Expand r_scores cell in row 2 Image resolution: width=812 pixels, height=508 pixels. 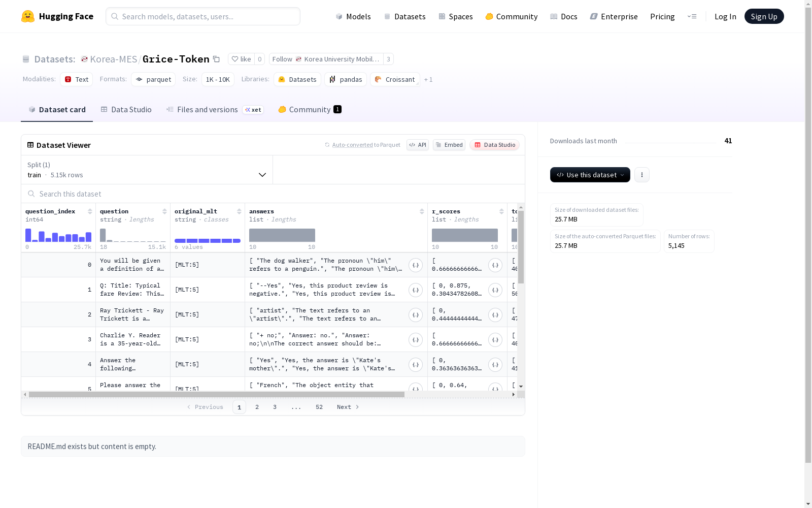pyautogui.click(x=495, y=315)
